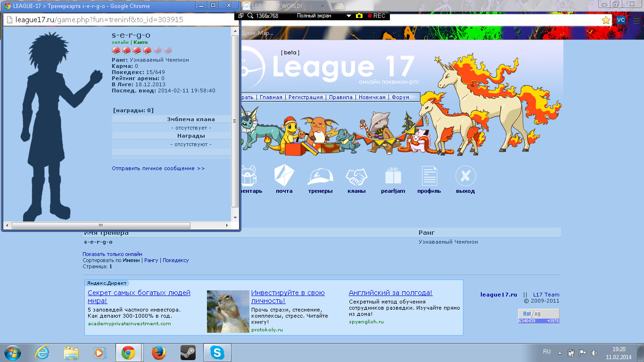Open ad Английский за полгода
Screen dimensions: 644x362
pyautogui.click(x=390, y=293)
